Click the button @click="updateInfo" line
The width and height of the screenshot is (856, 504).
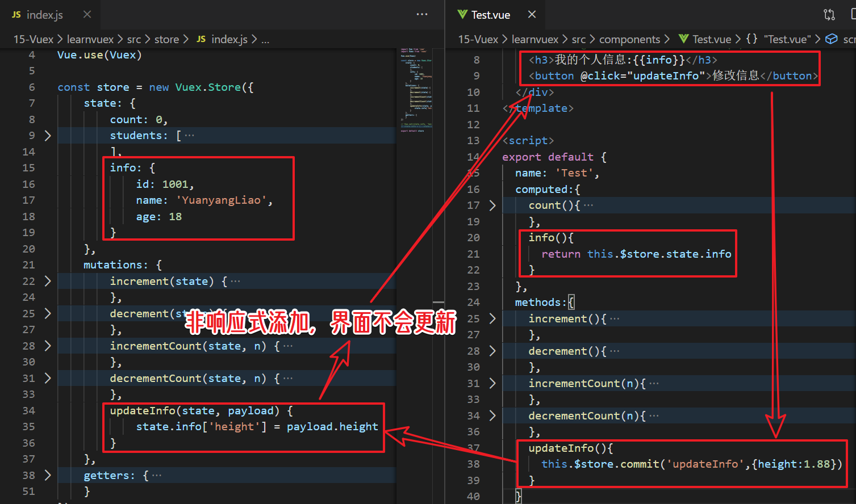[x=674, y=76]
